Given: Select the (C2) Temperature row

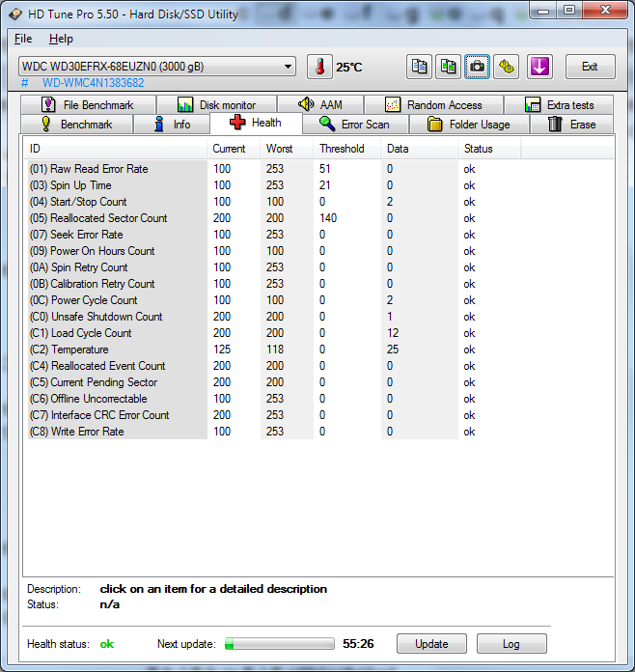Looking at the screenshot, I should pos(274,350).
